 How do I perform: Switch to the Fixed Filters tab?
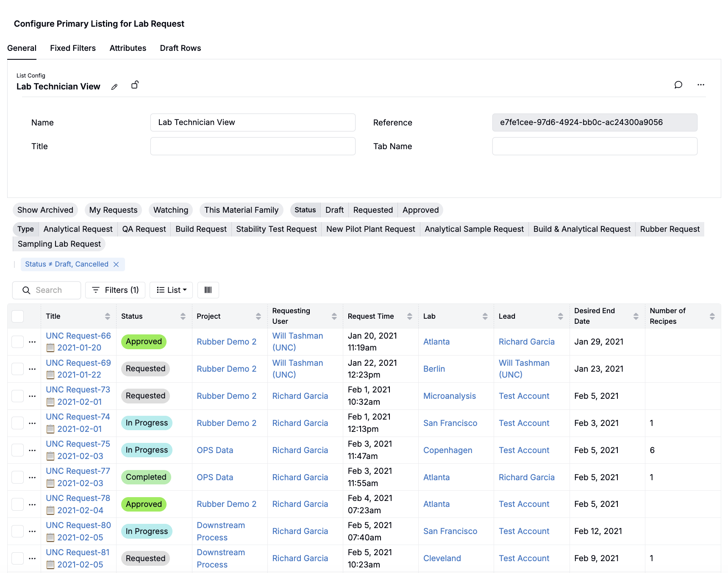pyautogui.click(x=73, y=48)
